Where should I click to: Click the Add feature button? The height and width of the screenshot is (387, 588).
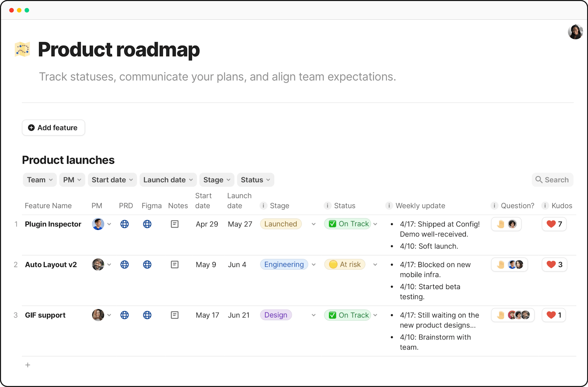click(x=53, y=128)
